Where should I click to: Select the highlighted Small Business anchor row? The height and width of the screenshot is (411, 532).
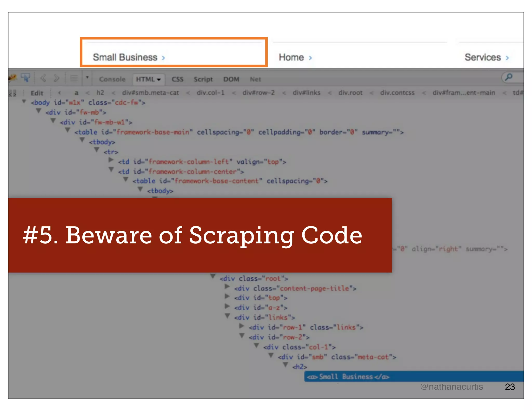click(x=414, y=376)
